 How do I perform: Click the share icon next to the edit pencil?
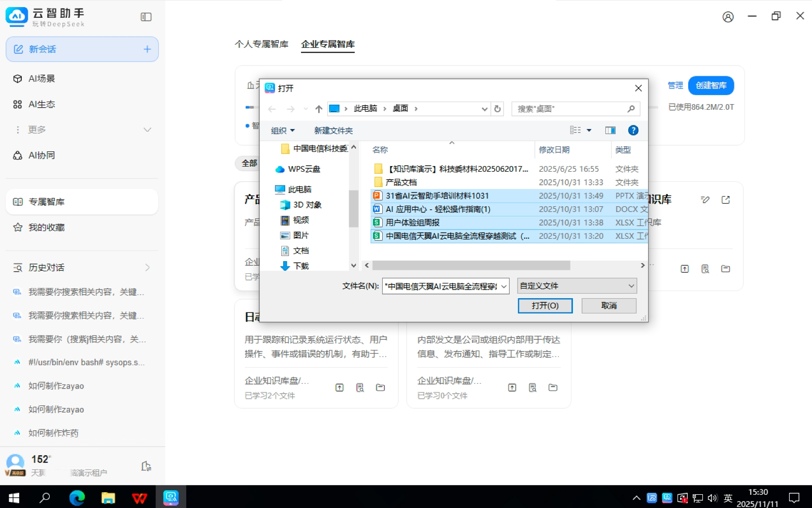[726, 200]
